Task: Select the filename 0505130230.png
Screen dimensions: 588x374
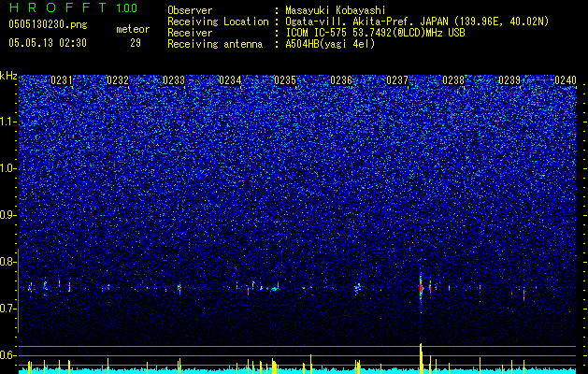Action: 48,24
